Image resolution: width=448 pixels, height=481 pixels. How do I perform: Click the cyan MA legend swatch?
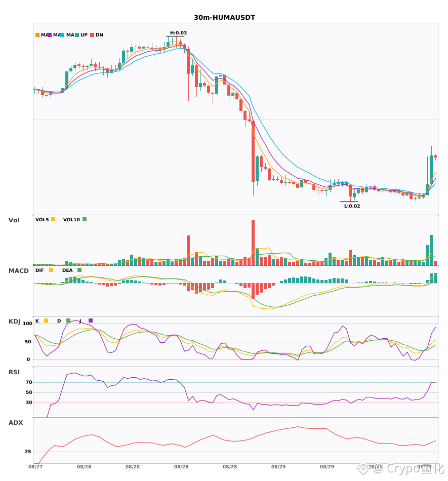(x=62, y=35)
